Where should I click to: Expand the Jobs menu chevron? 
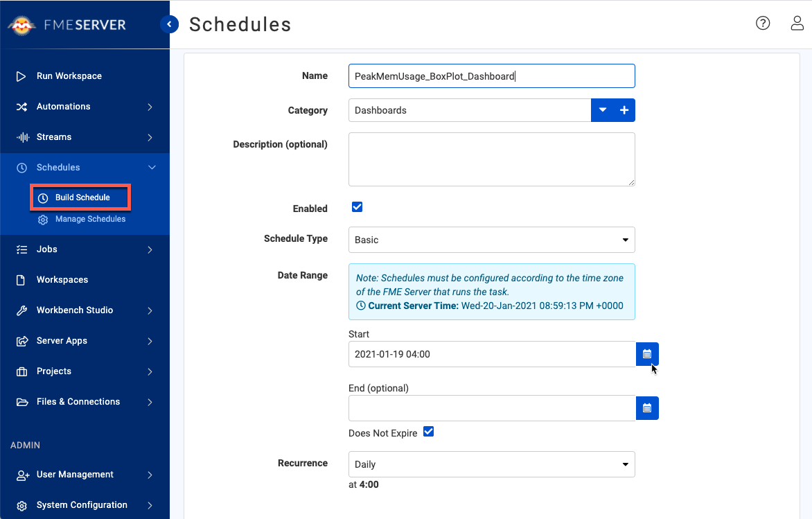(x=150, y=249)
